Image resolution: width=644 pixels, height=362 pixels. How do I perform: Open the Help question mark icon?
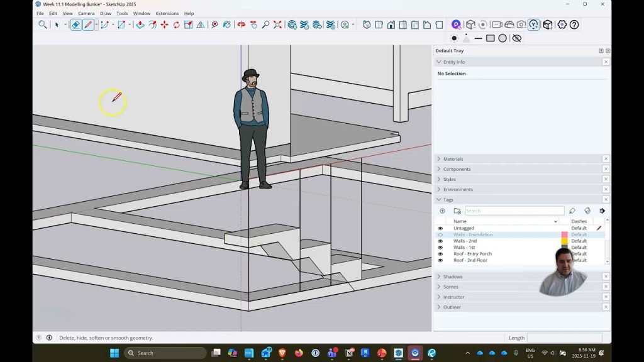click(574, 25)
